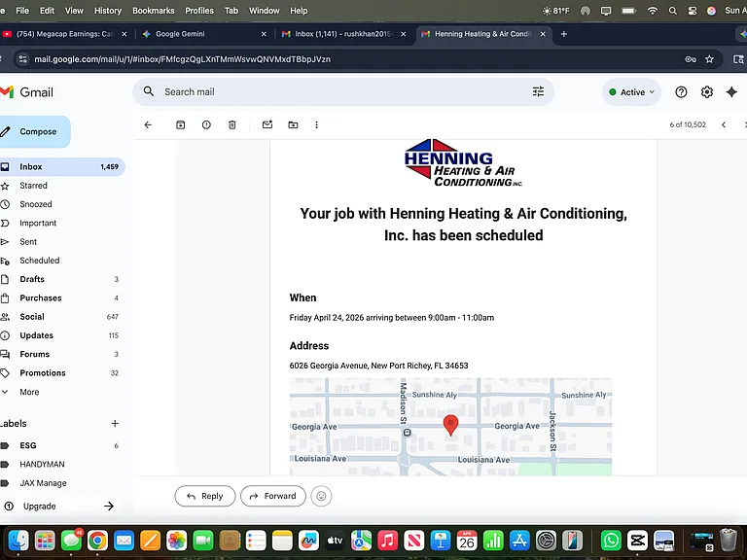Add emoji reaction to the email
747x560 pixels.
pos(321,496)
